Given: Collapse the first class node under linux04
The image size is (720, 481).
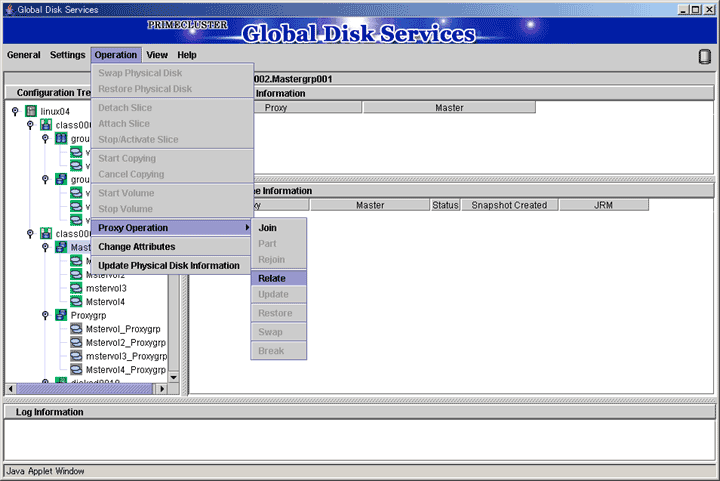Looking at the screenshot, I should 30,125.
